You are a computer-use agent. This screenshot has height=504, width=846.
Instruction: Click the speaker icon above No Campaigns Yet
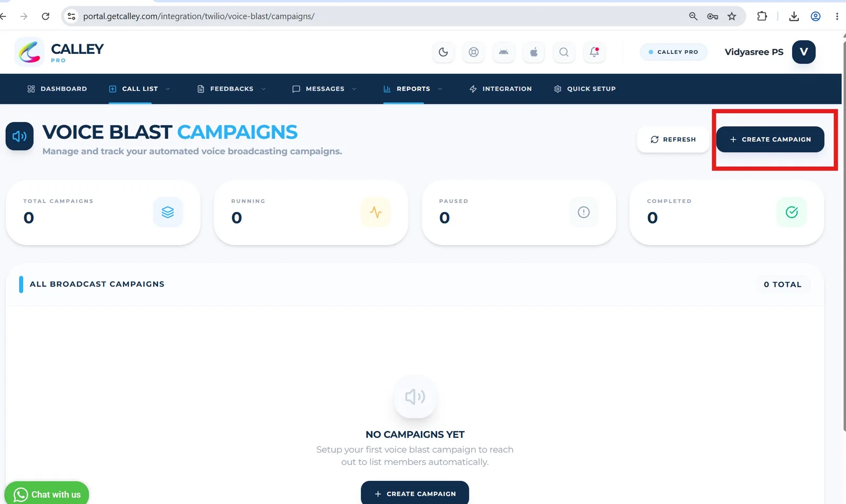click(x=415, y=397)
